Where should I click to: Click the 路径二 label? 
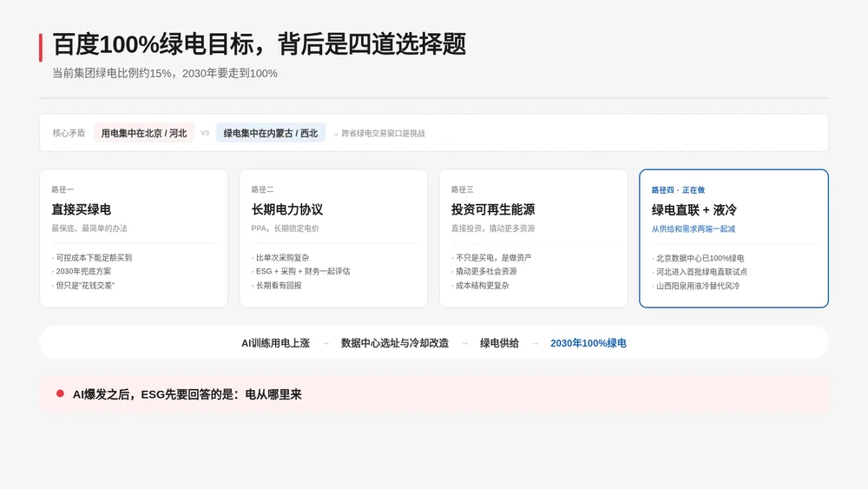262,189
